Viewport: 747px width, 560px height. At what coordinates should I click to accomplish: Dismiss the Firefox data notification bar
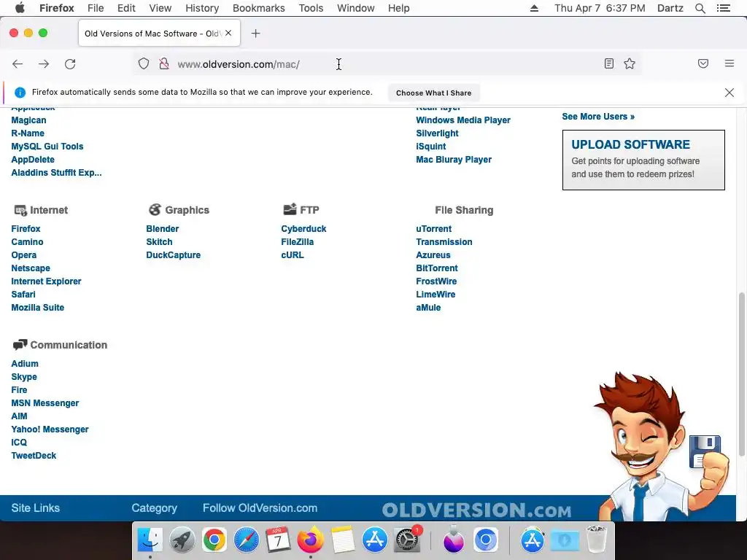(729, 93)
